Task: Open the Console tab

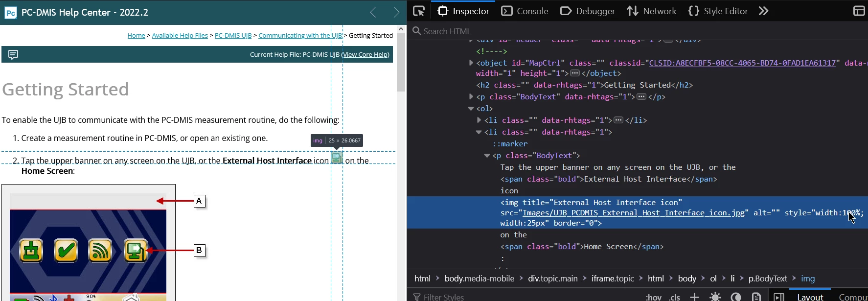Action: 525,11
